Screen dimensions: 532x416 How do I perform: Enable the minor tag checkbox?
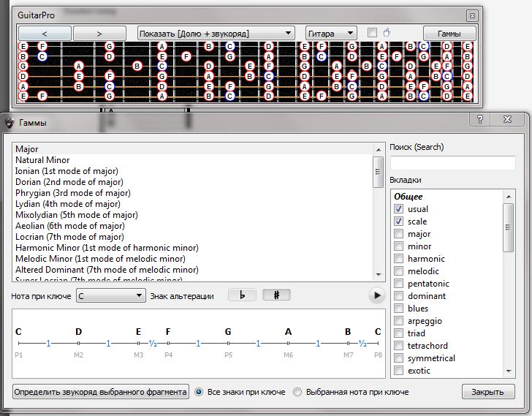[399, 246]
